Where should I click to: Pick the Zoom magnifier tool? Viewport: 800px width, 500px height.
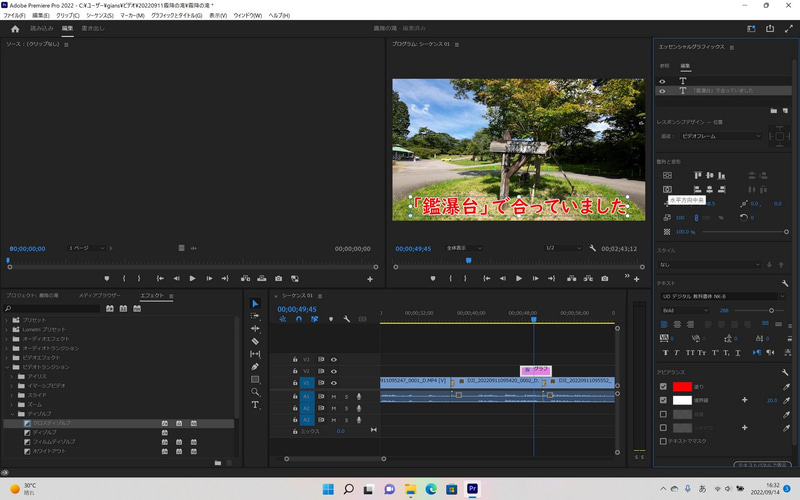(255, 392)
